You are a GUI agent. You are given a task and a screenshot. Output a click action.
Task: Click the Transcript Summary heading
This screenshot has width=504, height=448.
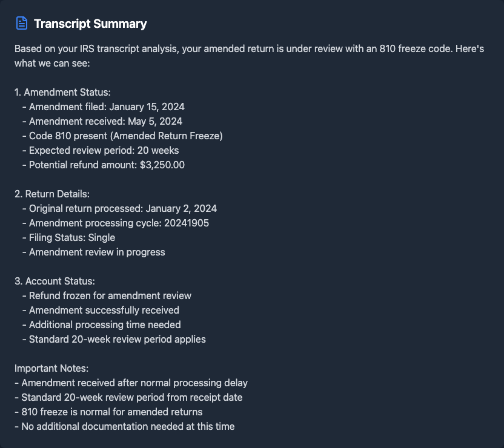pyautogui.click(x=90, y=24)
